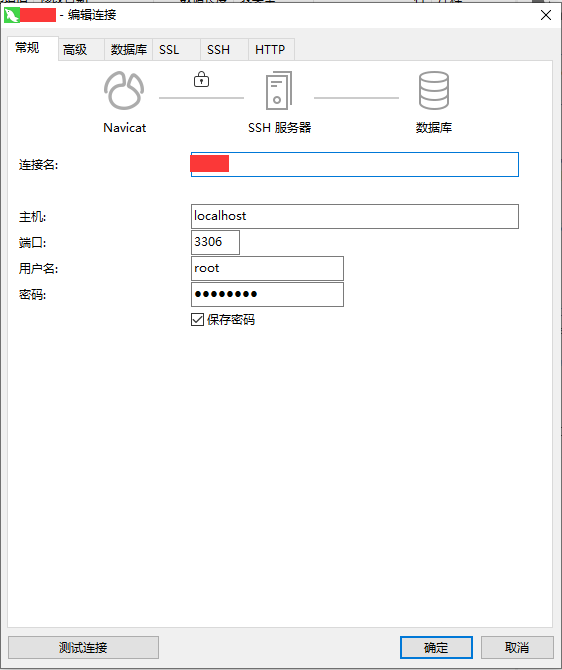Confirm with the 确定 button
This screenshot has height=670, width=562.
[x=436, y=647]
